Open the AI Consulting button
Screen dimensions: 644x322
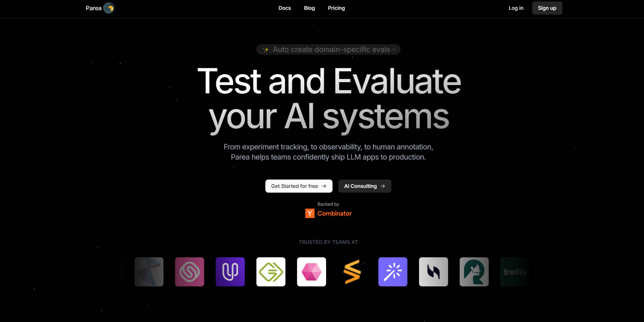pos(364,186)
